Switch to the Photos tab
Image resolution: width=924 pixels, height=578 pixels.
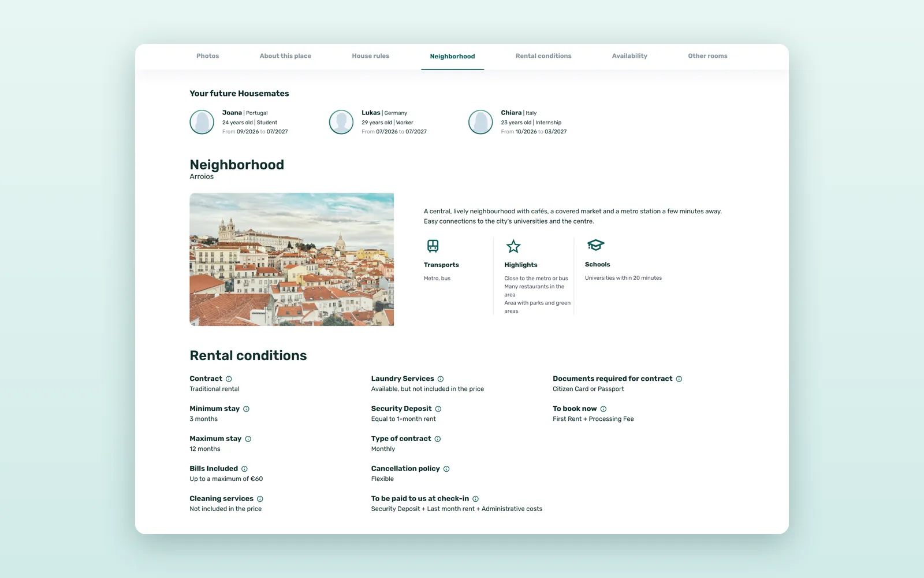[x=208, y=56]
